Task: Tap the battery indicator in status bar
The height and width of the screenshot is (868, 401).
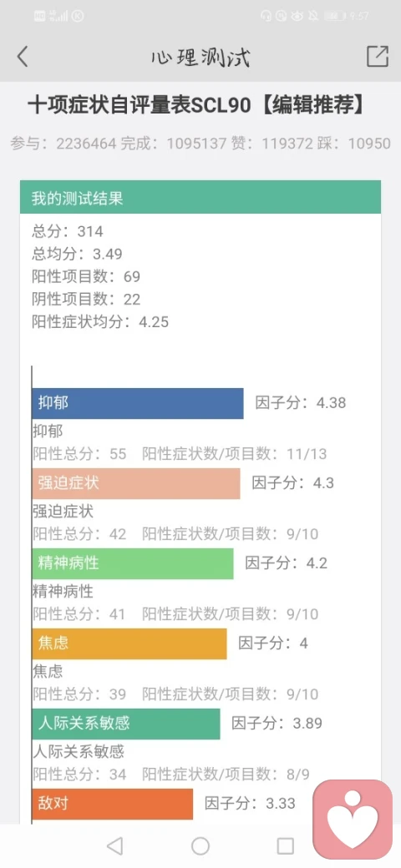Action: [x=334, y=16]
